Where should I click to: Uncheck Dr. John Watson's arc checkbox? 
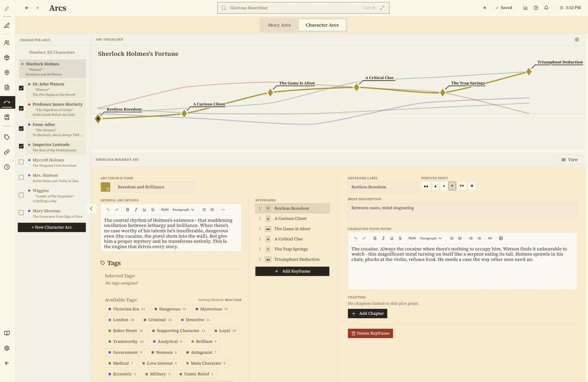click(21, 88)
